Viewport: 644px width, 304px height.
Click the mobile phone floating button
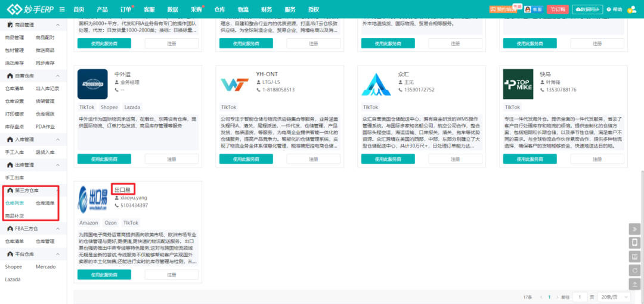click(634, 243)
